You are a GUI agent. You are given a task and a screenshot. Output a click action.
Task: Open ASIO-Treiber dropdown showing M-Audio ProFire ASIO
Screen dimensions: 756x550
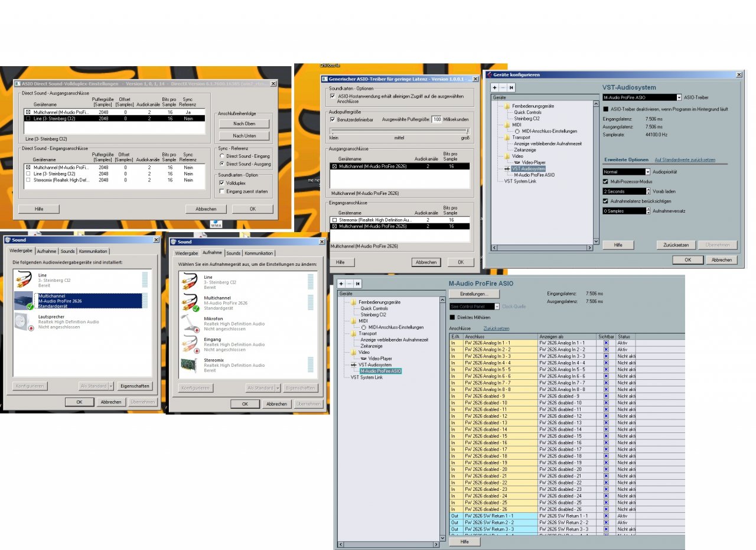pyautogui.click(x=642, y=97)
